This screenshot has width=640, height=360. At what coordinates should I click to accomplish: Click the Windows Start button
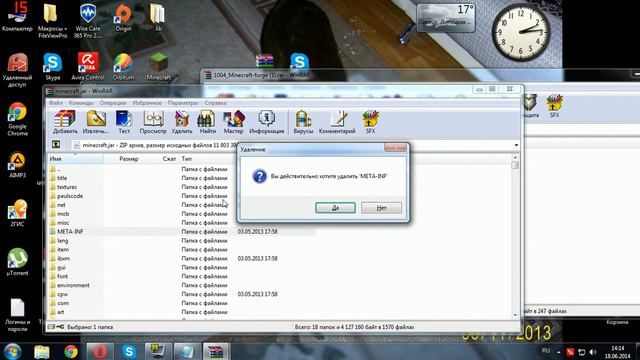12,351
